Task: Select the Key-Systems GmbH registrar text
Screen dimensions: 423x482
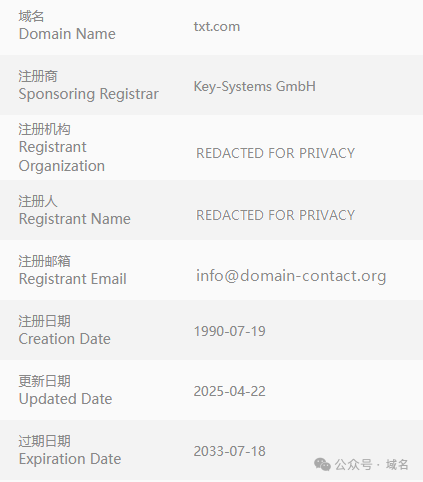Action: [x=255, y=87]
